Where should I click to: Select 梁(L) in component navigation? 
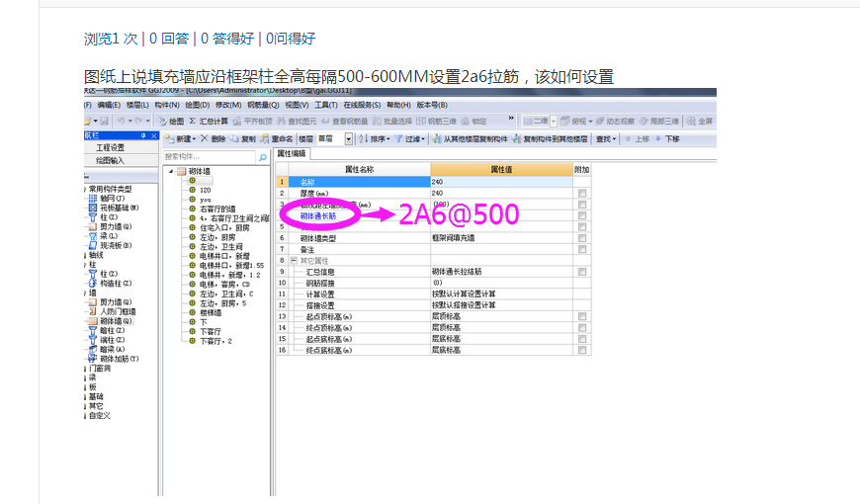click(x=103, y=236)
